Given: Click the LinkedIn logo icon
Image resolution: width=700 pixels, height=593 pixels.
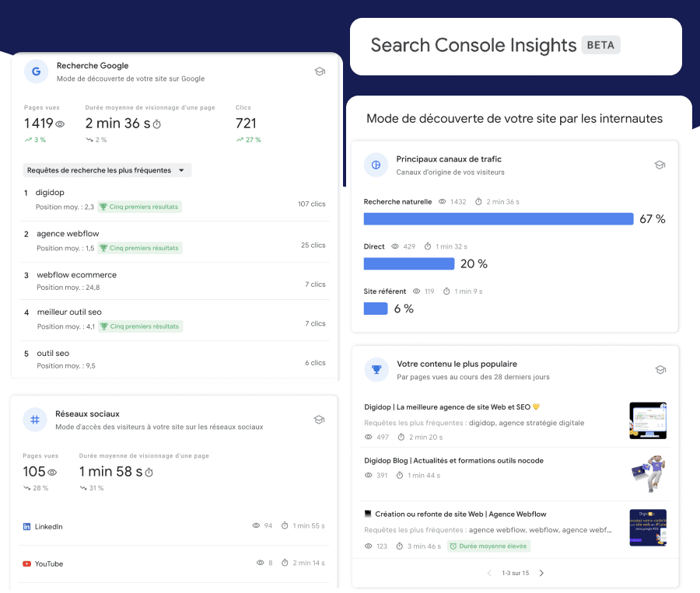Looking at the screenshot, I should point(26,526).
